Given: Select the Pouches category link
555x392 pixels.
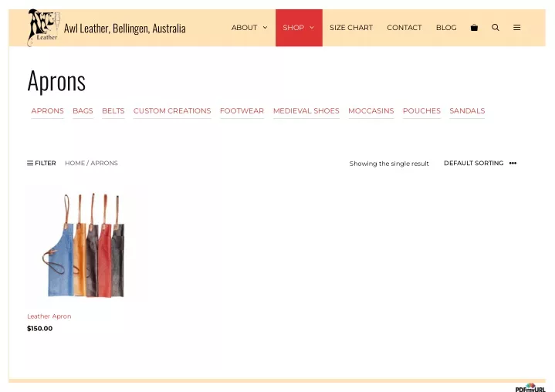Looking at the screenshot, I should (421, 111).
